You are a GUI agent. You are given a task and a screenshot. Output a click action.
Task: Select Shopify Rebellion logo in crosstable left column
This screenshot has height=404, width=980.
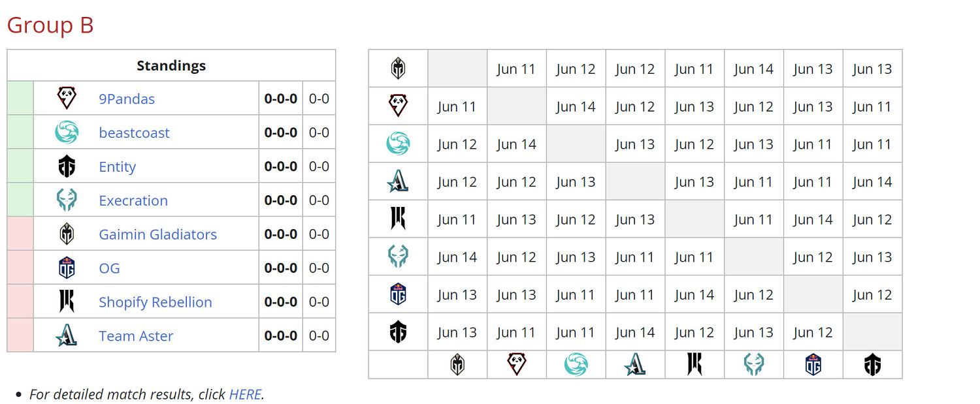(398, 219)
